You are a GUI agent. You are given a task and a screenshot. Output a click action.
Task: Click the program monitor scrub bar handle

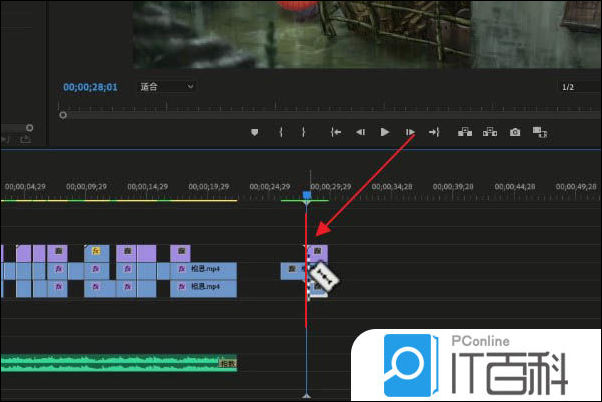[63, 114]
